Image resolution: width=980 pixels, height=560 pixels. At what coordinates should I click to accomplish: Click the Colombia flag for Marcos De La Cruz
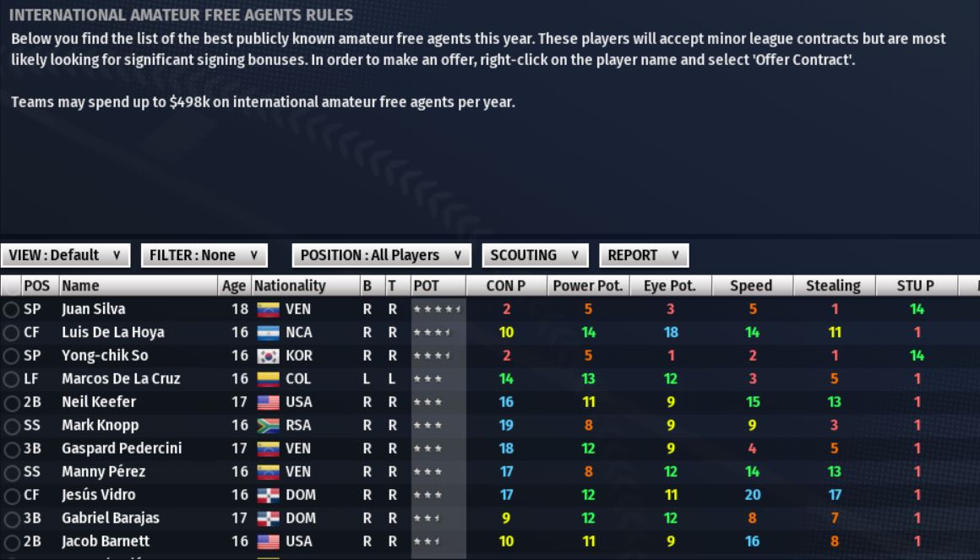coord(268,378)
